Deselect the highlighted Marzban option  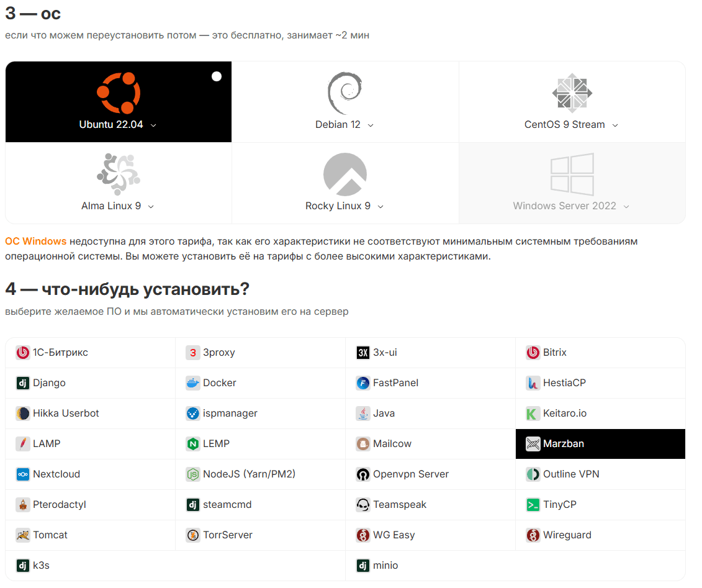(600, 444)
